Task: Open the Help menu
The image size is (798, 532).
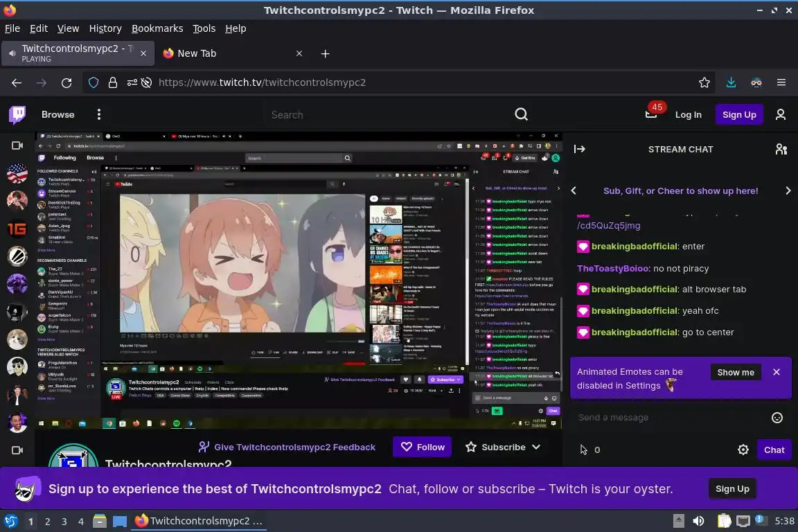Action: tap(236, 28)
